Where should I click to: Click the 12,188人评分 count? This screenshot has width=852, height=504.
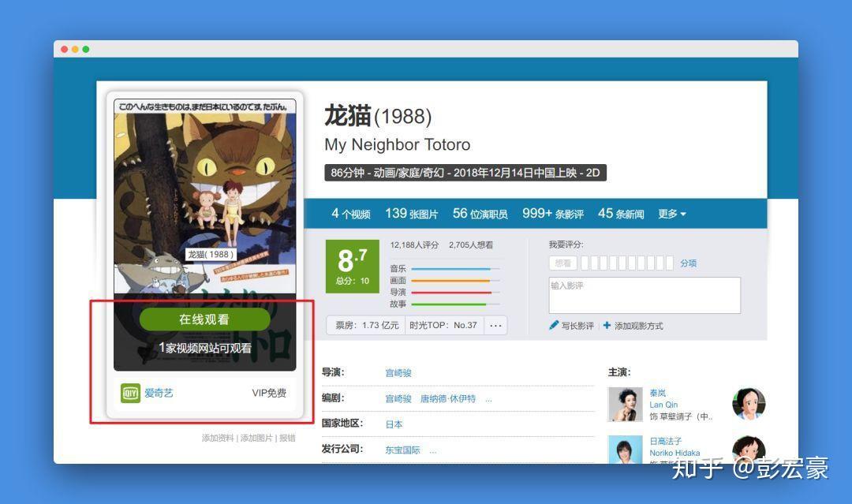pos(414,245)
